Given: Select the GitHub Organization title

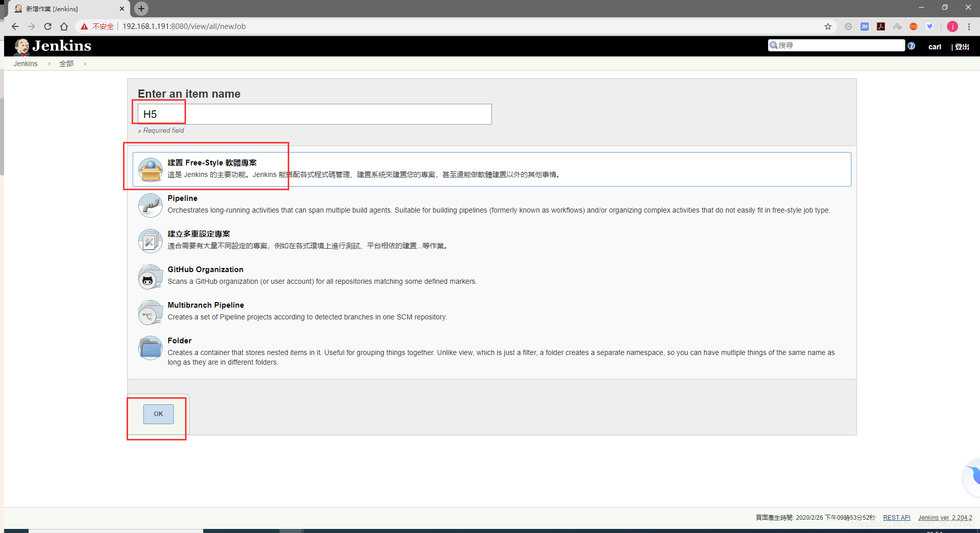Looking at the screenshot, I should click(x=205, y=270).
